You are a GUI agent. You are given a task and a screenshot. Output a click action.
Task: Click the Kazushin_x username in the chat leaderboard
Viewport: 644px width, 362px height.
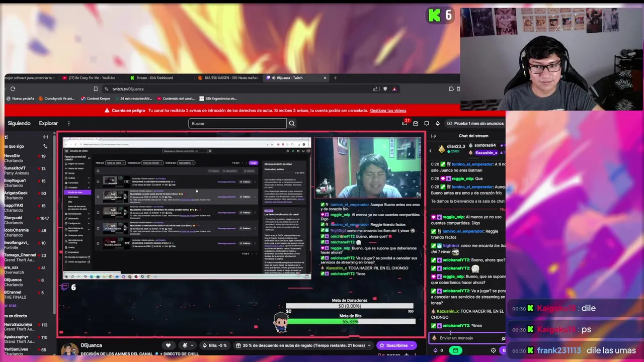click(x=486, y=152)
